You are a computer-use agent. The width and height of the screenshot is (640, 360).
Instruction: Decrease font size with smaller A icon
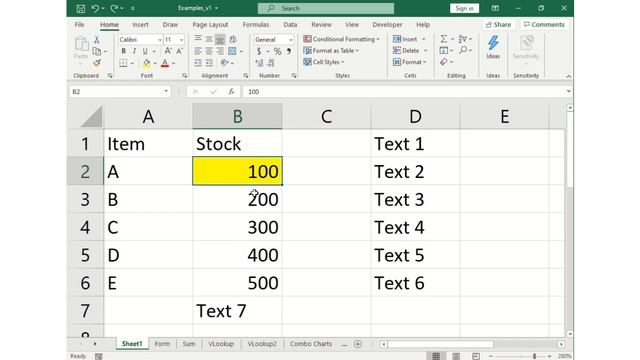pyautogui.click(x=179, y=51)
